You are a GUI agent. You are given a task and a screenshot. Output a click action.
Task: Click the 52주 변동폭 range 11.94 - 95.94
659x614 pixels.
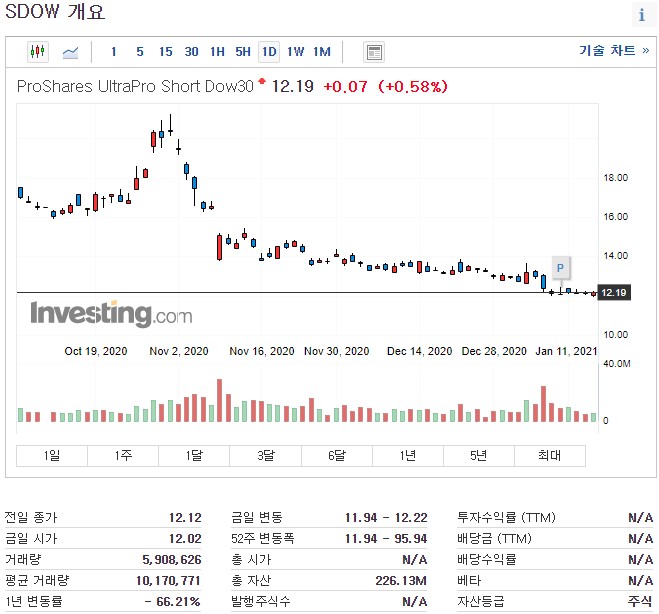(x=386, y=538)
